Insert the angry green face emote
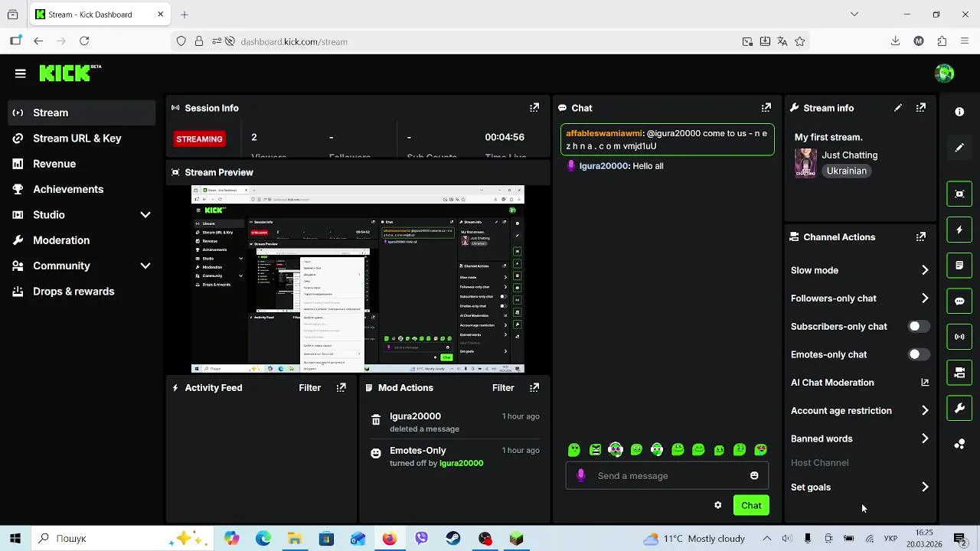 [x=595, y=450]
